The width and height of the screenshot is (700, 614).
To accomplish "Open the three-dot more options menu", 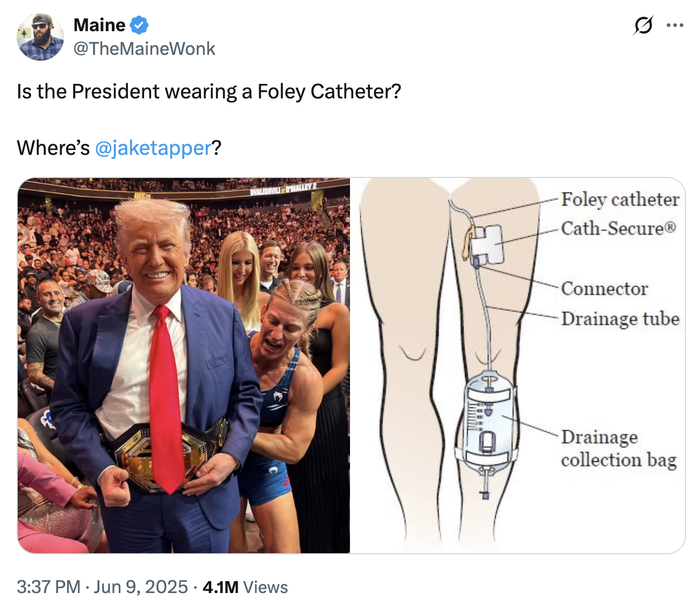I will point(675,25).
